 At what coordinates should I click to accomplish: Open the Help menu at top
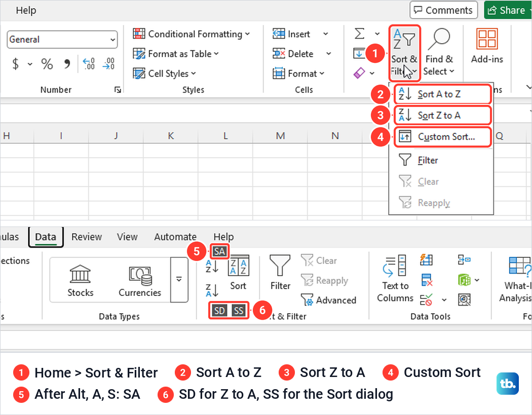point(26,10)
